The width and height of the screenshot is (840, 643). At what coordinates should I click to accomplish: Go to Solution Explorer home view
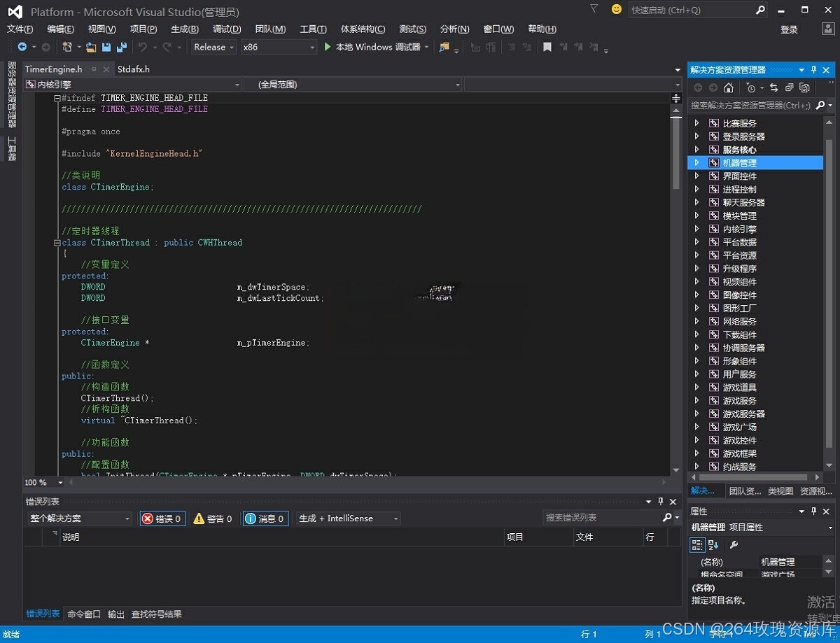click(x=729, y=87)
